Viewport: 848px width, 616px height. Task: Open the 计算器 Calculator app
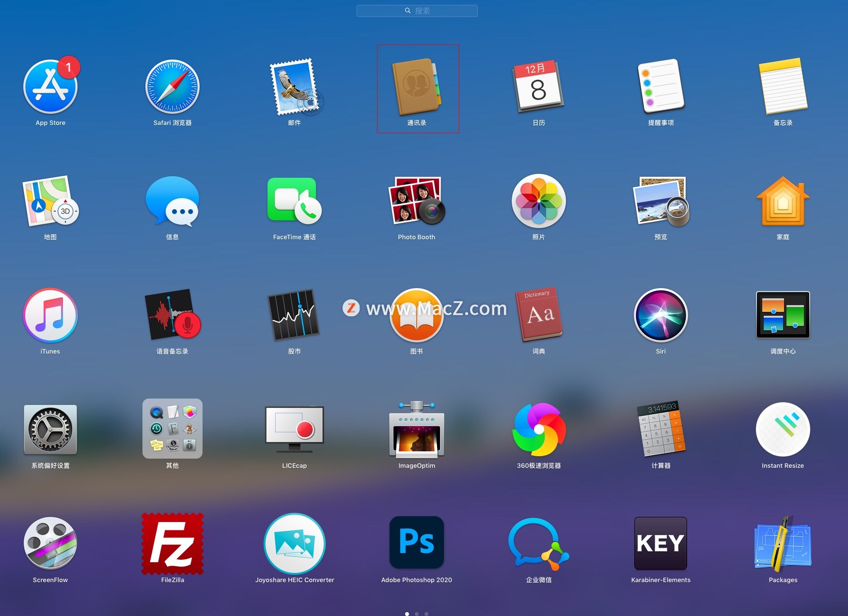click(661, 429)
